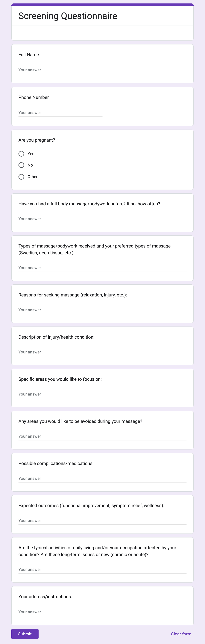
Task: Submit the screening questionnaire
Action: tap(25, 634)
